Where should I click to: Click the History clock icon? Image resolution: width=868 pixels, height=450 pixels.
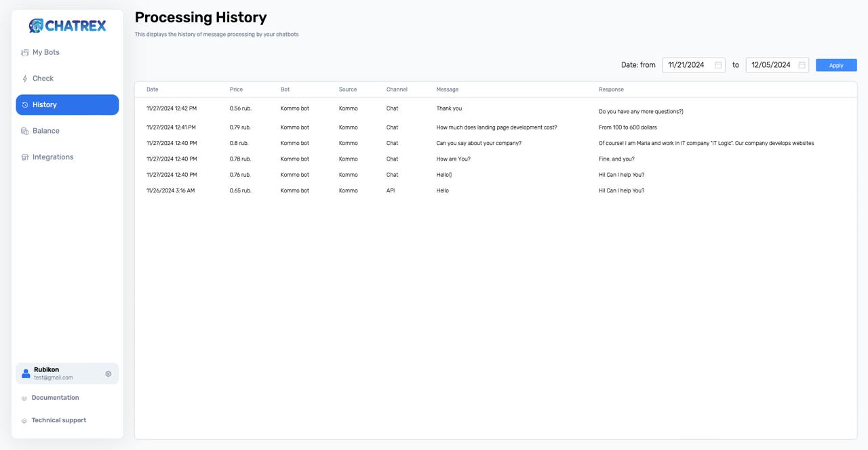click(x=25, y=105)
